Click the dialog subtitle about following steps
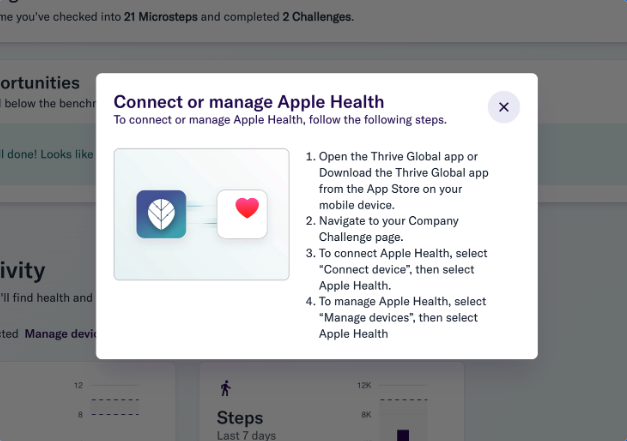The image size is (627, 441). click(x=280, y=120)
